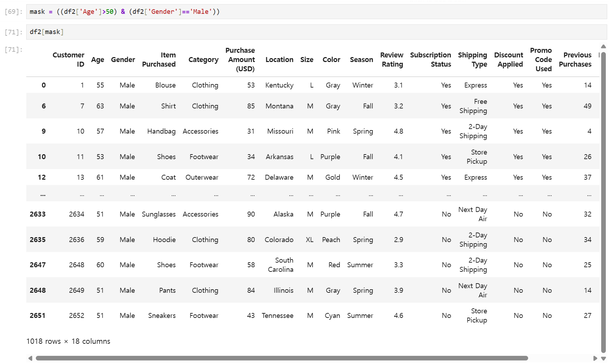Click customer ID 2649 cell
Image resolution: width=609 pixels, height=364 pixels.
click(x=77, y=290)
